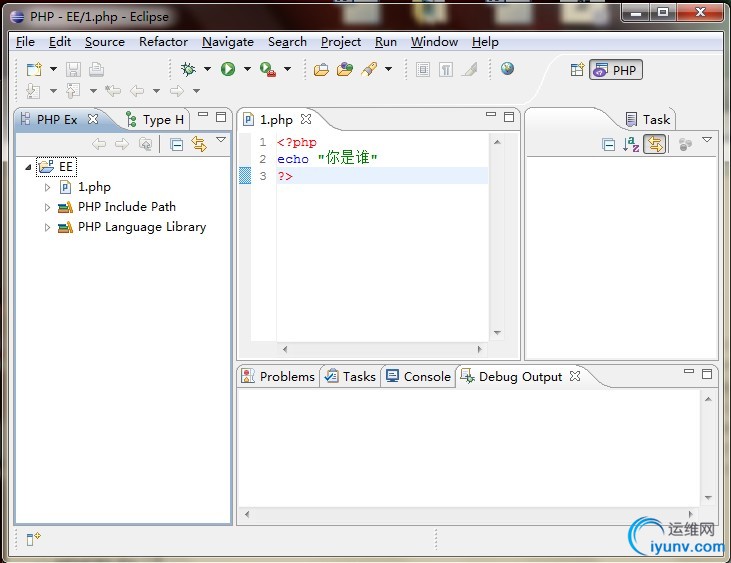Open the Run menu
Screen dimensions: 731x563
386,42
